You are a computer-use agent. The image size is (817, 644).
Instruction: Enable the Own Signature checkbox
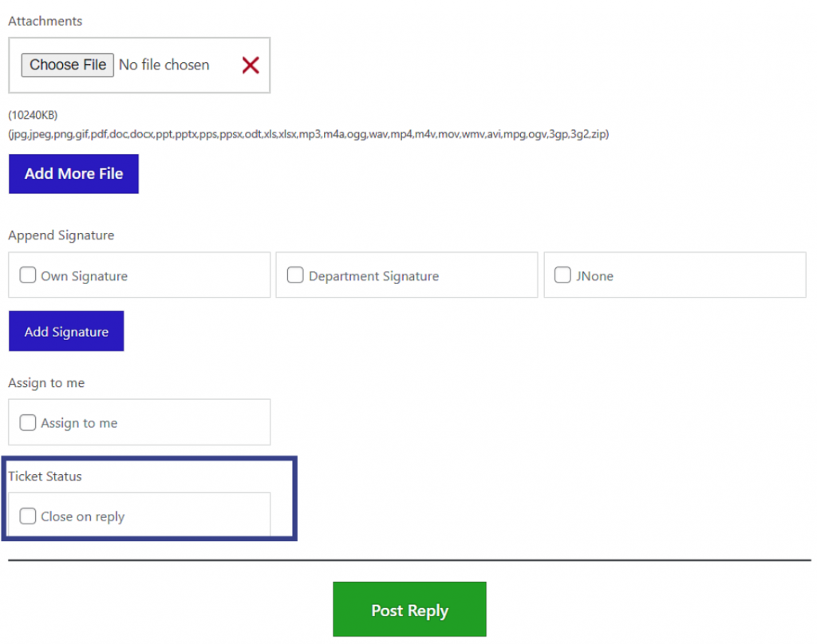click(x=27, y=275)
